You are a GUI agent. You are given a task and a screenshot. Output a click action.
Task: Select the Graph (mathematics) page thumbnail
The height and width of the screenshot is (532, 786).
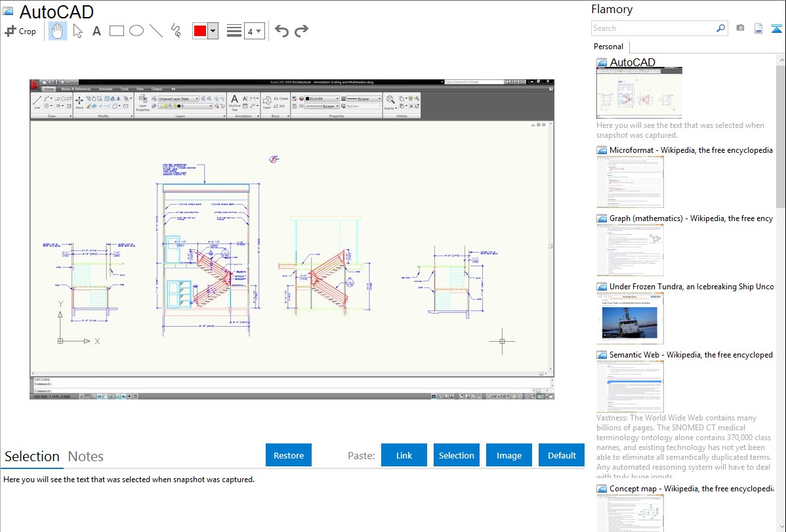click(x=630, y=250)
